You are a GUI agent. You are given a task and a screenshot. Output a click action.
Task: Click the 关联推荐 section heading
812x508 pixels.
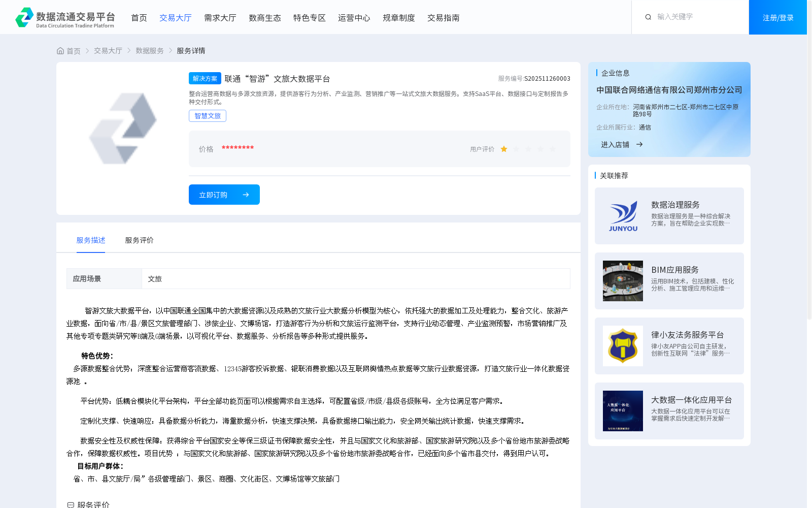coord(614,175)
